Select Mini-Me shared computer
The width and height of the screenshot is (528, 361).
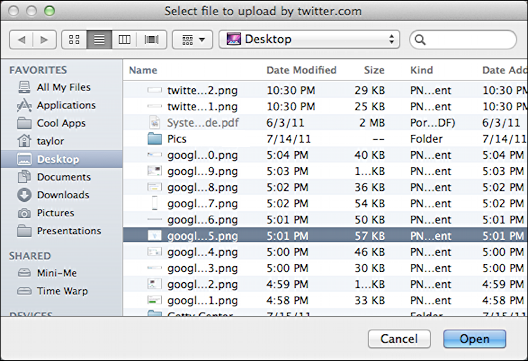(62, 273)
